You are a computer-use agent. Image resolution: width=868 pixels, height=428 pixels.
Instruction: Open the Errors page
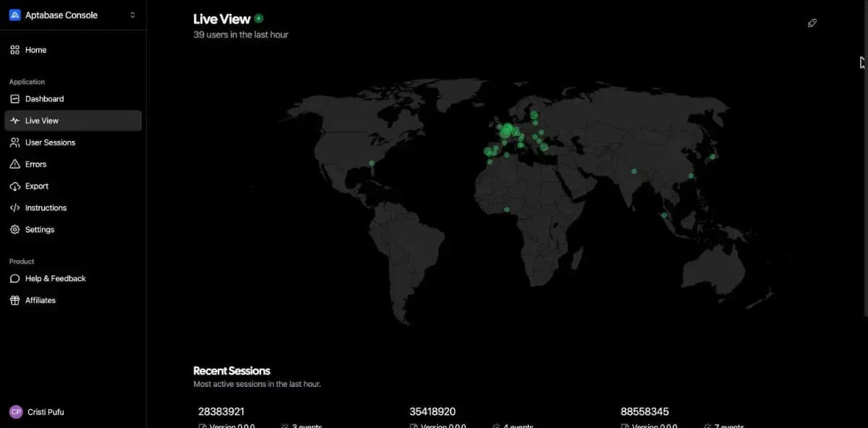pyautogui.click(x=73, y=164)
